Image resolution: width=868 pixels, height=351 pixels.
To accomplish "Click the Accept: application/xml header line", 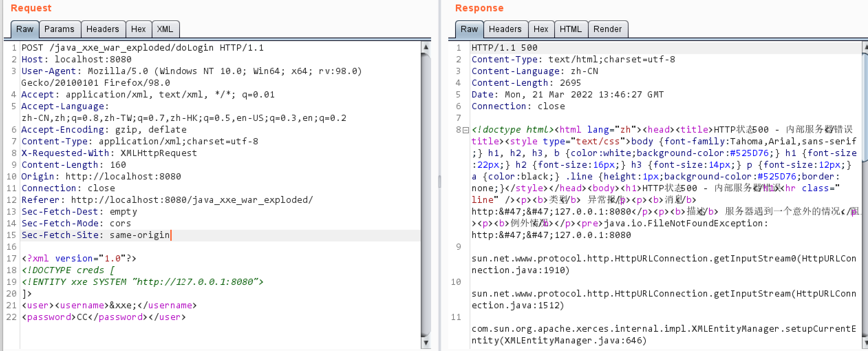I will tap(148, 94).
